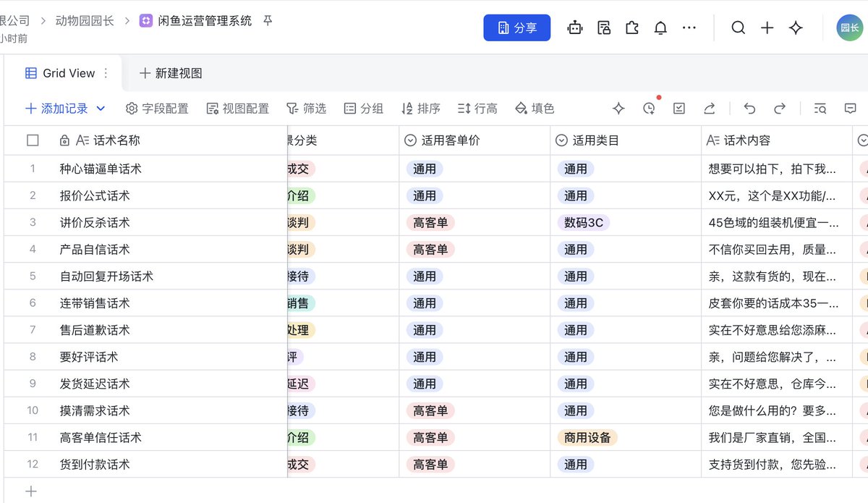Viewport: 868px width, 503px height.
Task: Click the 商用设备 category tag
Action: [x=587, y=437]
